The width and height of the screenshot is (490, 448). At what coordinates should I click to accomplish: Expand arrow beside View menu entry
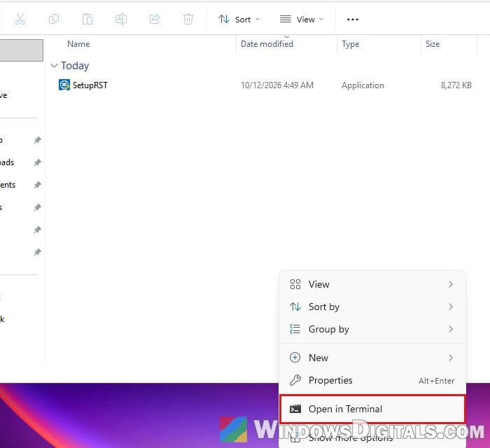451,284
